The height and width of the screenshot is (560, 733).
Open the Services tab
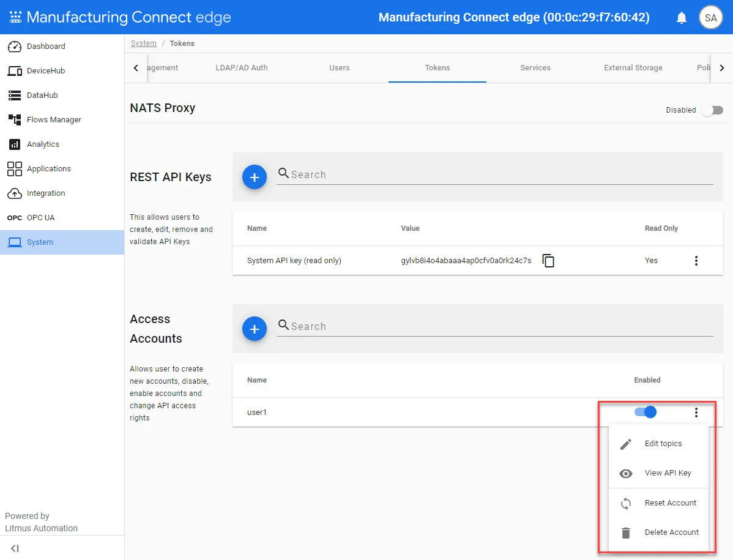point(535,68)
